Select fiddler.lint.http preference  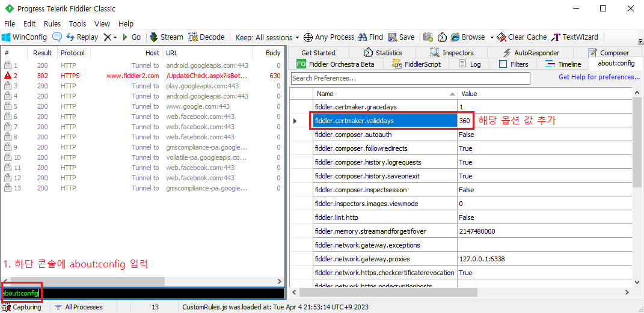pos(385,217)
